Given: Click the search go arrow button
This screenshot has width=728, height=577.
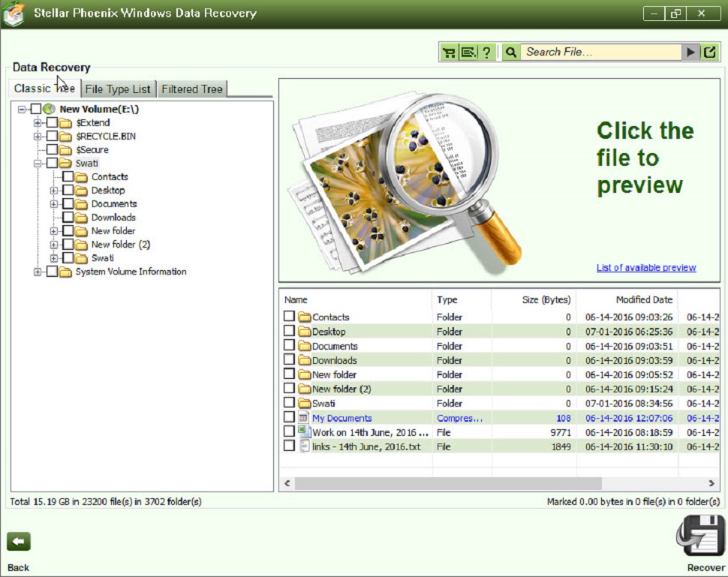Looking at the screenshot, I should point(690,53).
